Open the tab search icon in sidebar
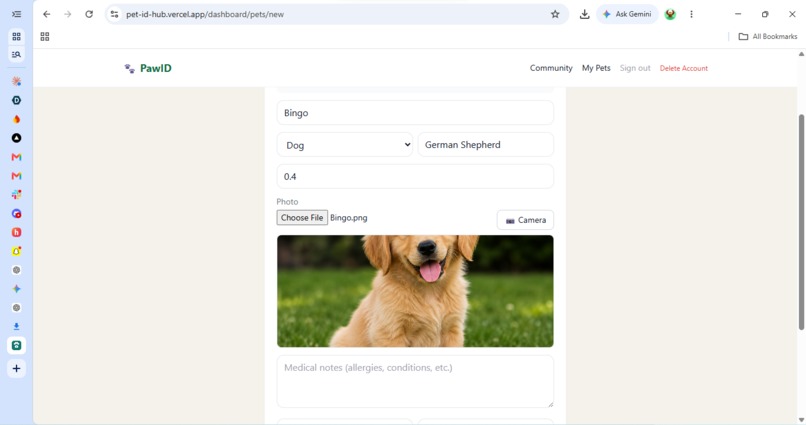The height and width of the screenshot is (425, 806). tap(16, 54)
